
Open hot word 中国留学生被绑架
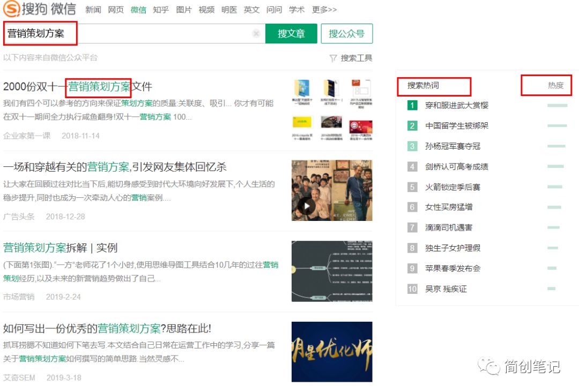click(x=457, y=126)
